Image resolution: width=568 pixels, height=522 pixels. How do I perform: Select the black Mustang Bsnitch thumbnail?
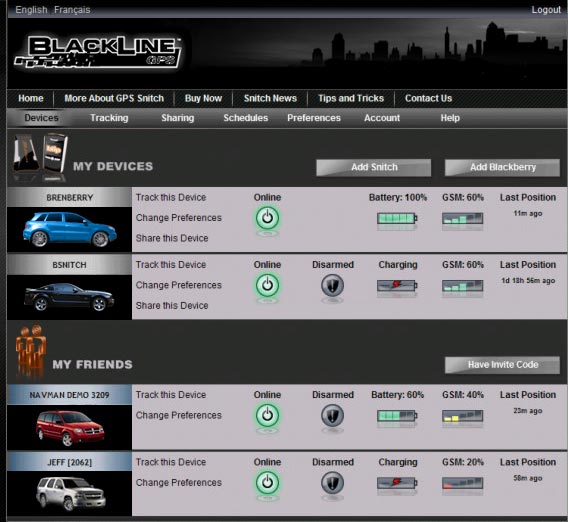click(x=69, y=297)
